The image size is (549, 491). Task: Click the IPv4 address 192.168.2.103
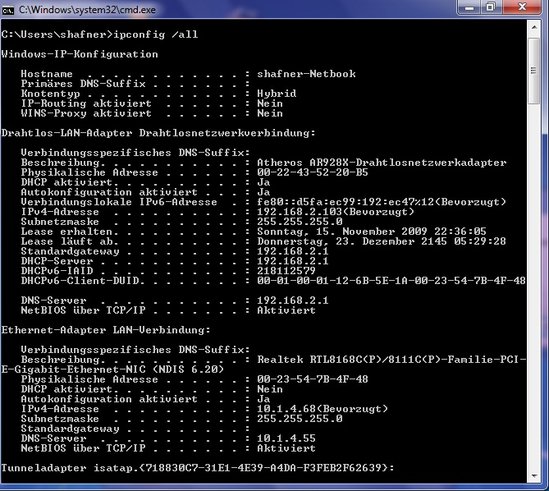299,212
